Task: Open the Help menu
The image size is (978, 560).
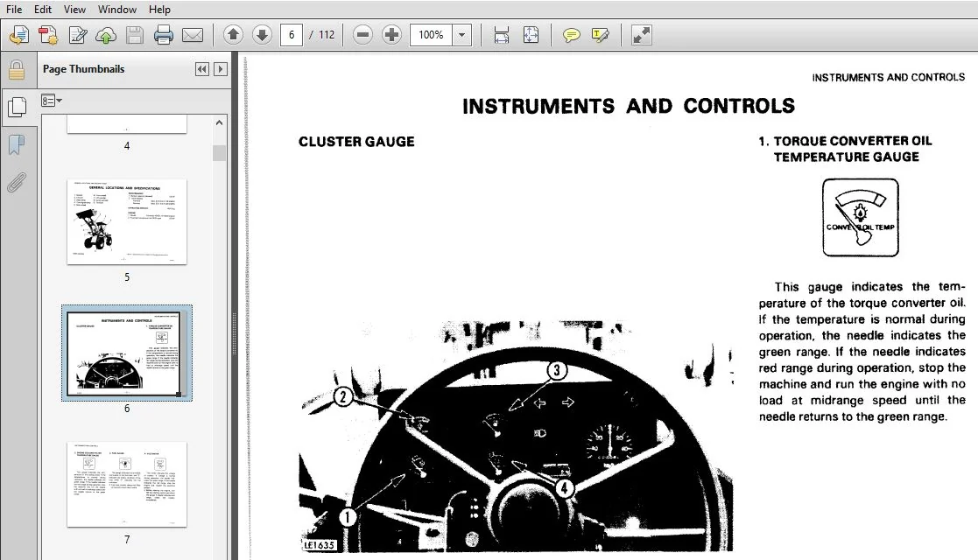Action: [x=159, y=10]
